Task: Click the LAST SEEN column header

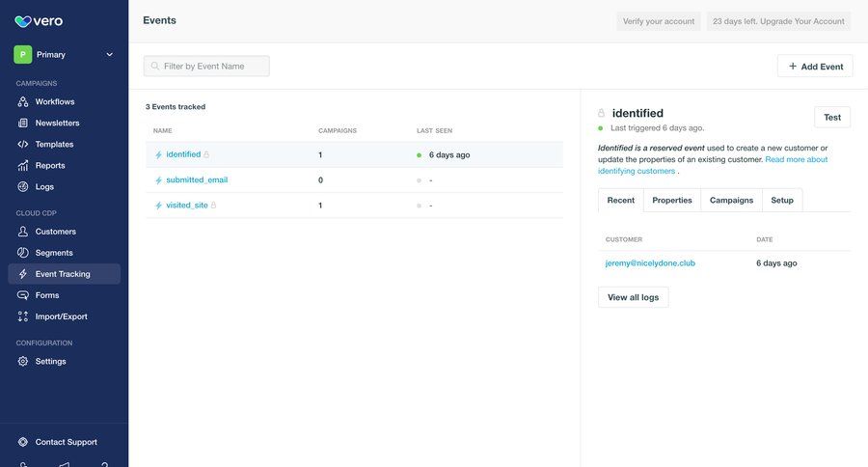Action: click(x=435, y=130)
